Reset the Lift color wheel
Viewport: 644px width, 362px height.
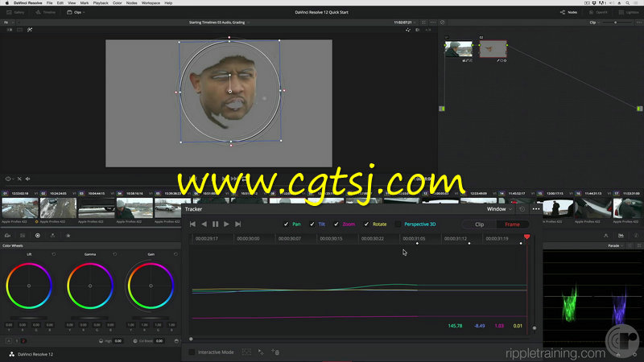[x=54, y=254]
